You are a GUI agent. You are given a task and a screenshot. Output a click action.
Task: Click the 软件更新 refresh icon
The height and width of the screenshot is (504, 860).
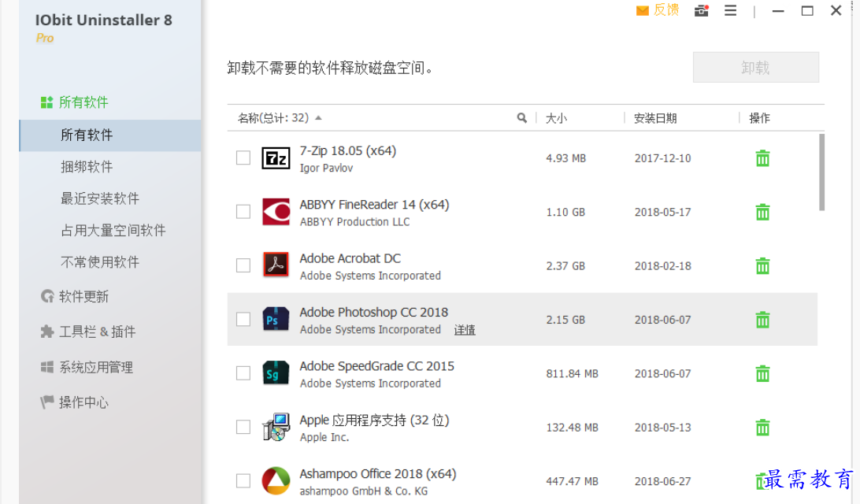47,296
